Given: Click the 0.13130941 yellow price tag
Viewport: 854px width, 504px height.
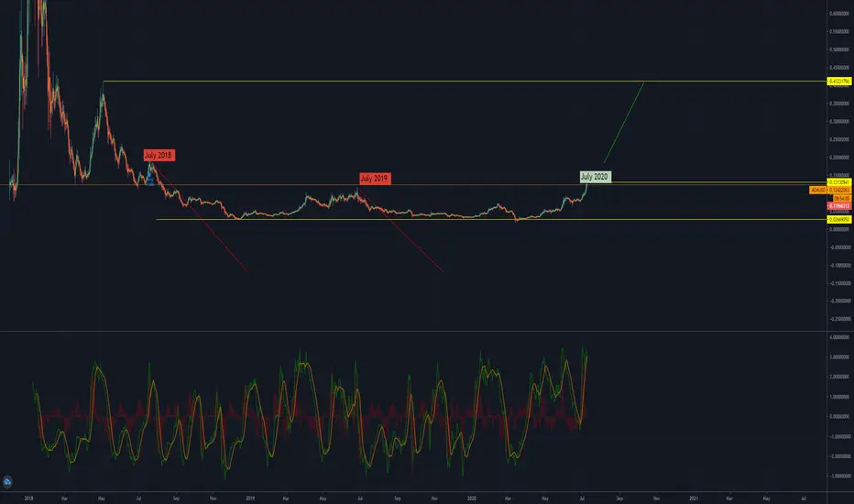Looking at the screenshot, I should 839,182.
